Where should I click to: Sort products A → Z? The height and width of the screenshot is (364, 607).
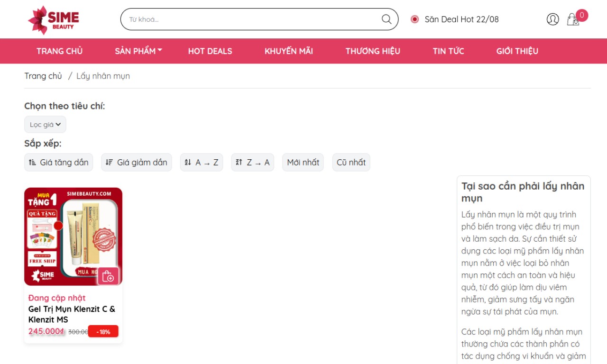202,162
